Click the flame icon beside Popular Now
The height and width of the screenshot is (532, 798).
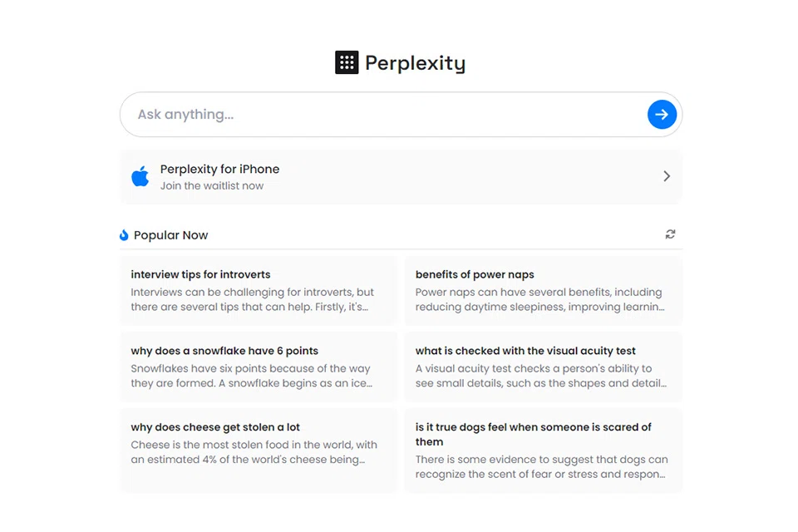click(x=123, y=234)
